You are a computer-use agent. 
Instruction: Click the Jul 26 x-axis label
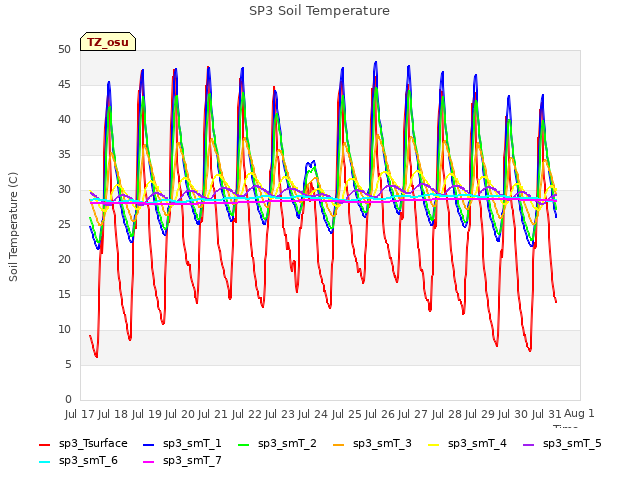pos(380,414)
